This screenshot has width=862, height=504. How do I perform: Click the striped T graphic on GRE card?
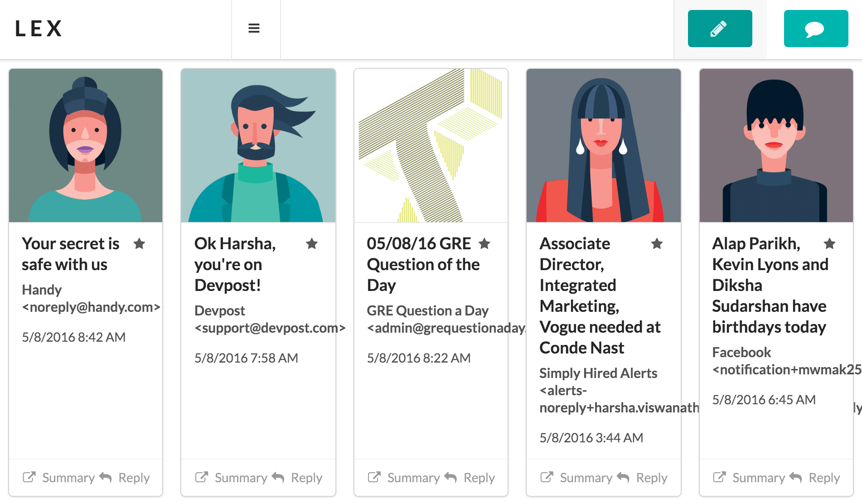(x=431, y=145)
